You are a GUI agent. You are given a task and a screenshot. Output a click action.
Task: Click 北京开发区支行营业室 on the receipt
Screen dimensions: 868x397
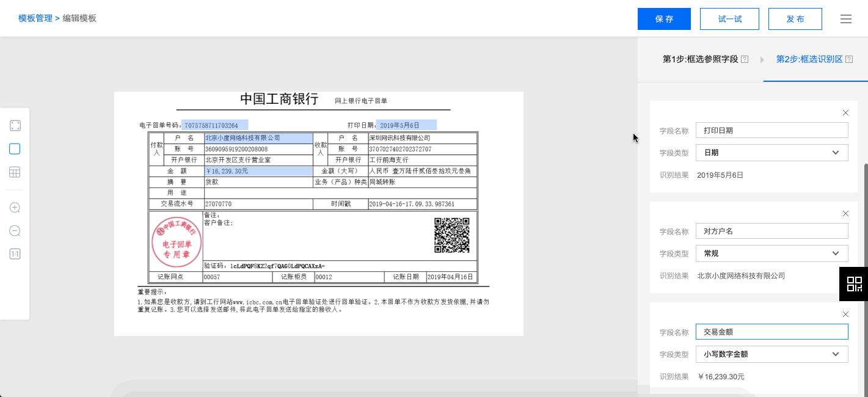[238, 160]
